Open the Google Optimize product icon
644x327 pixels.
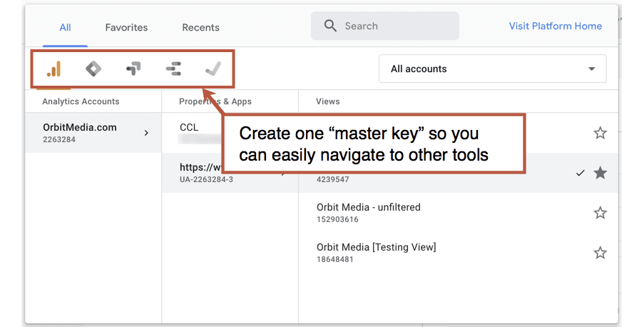(133, 69)
